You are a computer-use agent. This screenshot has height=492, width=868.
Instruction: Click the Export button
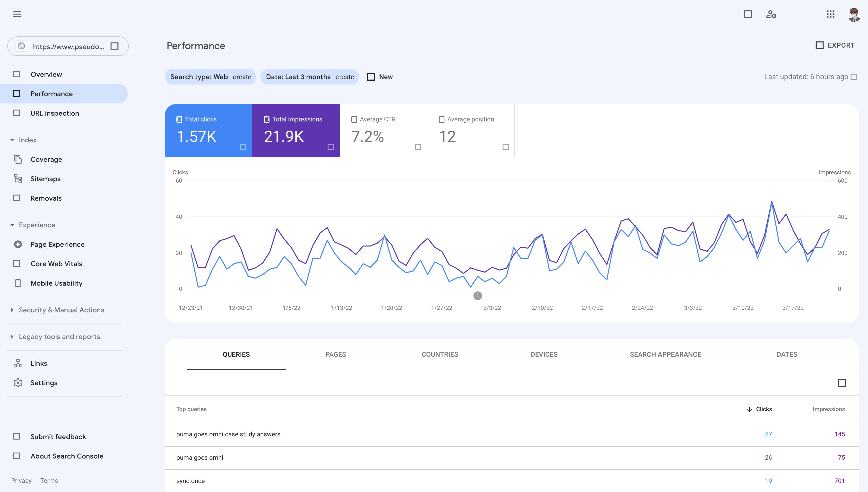[835, 45]
